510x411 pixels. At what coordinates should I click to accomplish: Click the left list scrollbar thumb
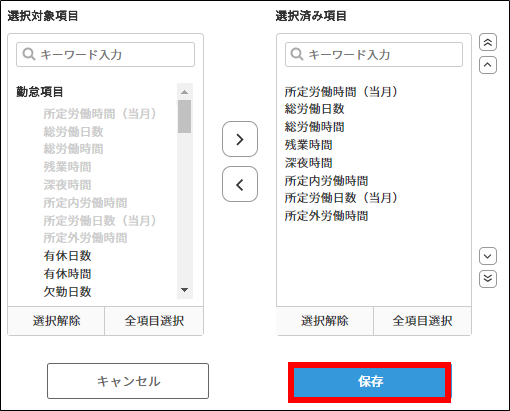coord(184,117)
